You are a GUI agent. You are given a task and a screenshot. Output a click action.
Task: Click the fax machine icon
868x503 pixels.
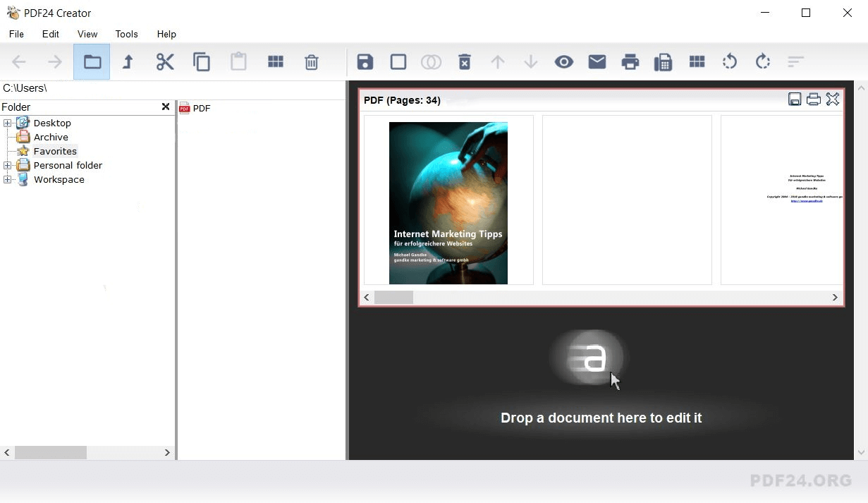[663, 62]
